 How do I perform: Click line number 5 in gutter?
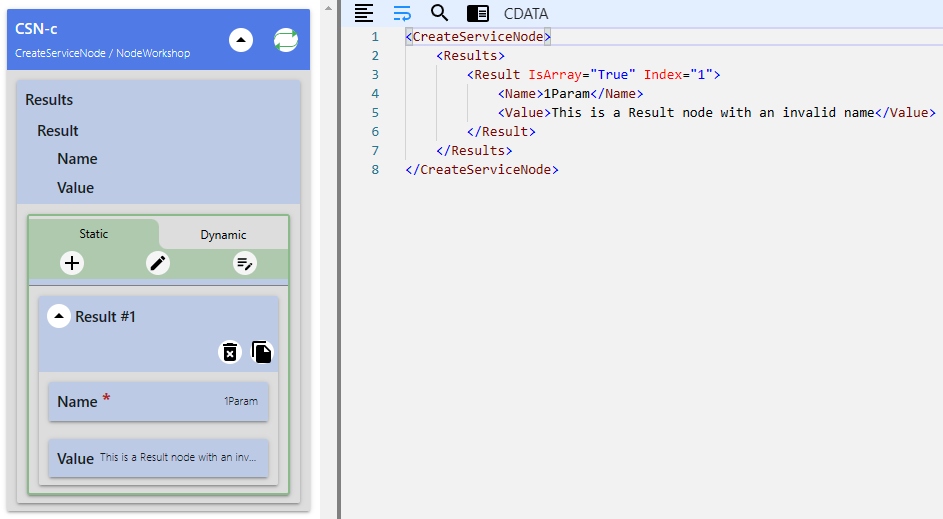point(375,112)
